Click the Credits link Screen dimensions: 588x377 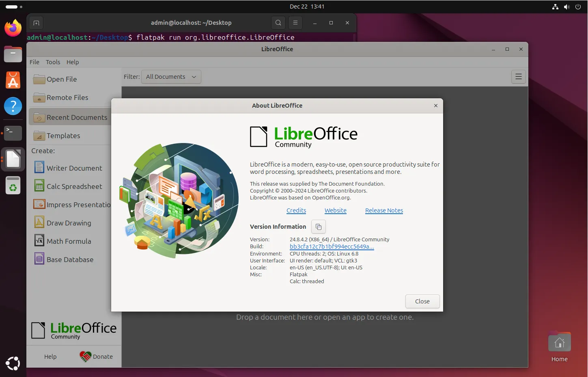(x=296, y=210)
